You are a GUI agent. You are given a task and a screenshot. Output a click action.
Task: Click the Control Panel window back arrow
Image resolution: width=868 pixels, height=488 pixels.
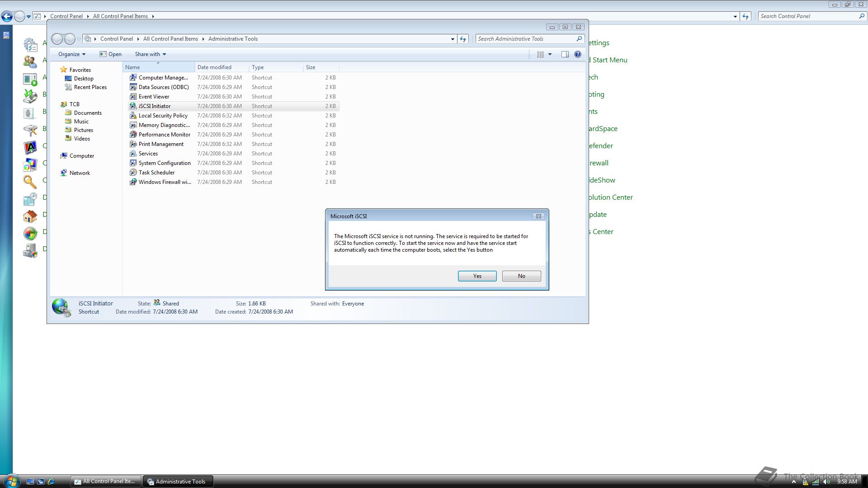[6, 16]
